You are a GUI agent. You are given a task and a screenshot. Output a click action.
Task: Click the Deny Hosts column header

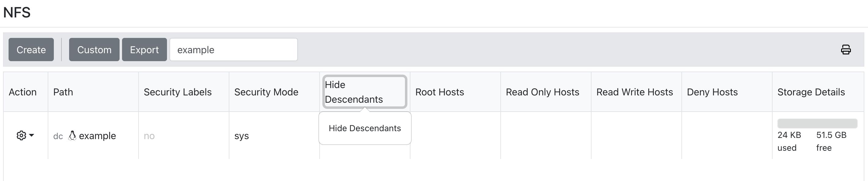click(712, 92)
